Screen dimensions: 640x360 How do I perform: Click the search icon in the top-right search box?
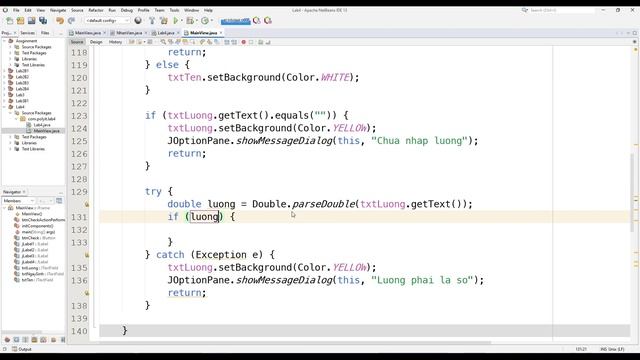[x=524, y=10]
